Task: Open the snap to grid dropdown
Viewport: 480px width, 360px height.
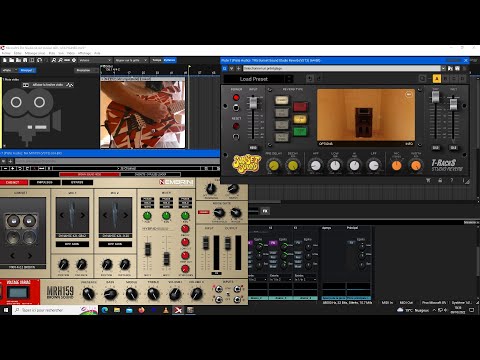Action: coord(131,60)
